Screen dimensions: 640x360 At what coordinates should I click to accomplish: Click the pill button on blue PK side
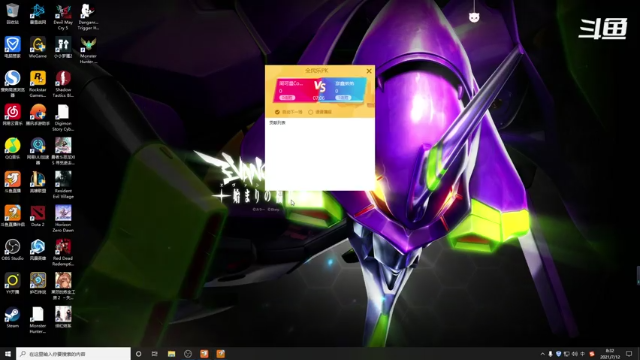[x=343, y=98]
